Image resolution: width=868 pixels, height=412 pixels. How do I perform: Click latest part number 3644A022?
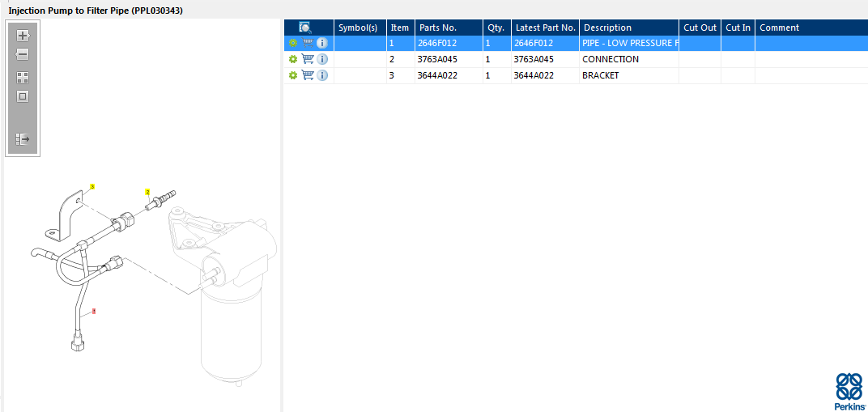(545, 76)
